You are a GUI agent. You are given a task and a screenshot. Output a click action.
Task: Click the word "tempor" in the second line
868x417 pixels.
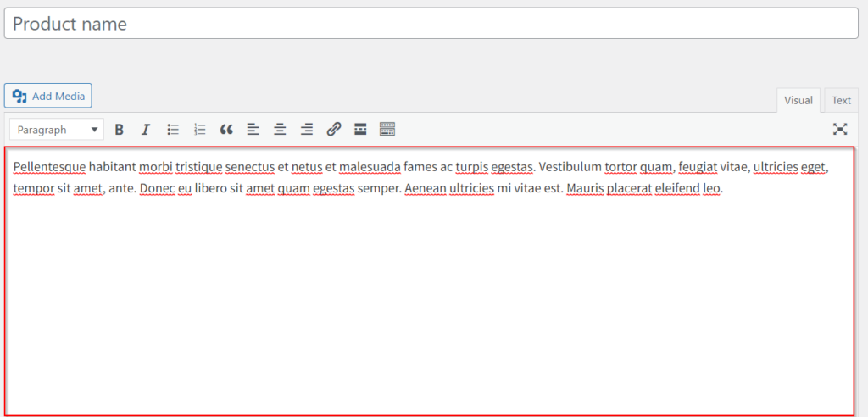point(34,189)
